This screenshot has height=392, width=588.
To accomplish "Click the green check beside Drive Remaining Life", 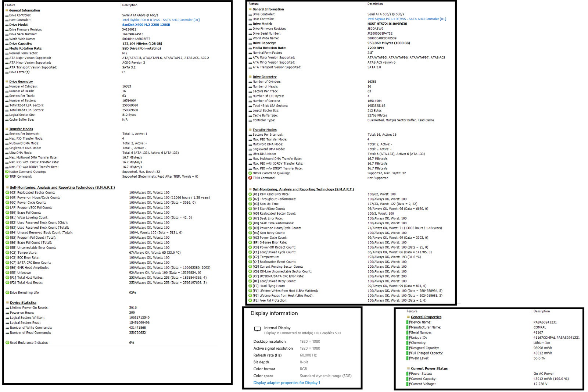I will point(7,293).
